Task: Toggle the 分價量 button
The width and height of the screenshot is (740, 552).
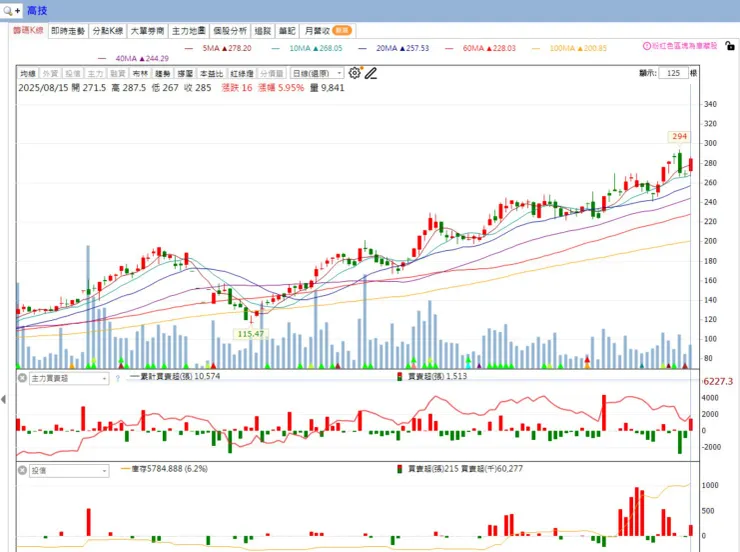Action: coord(272,74)
